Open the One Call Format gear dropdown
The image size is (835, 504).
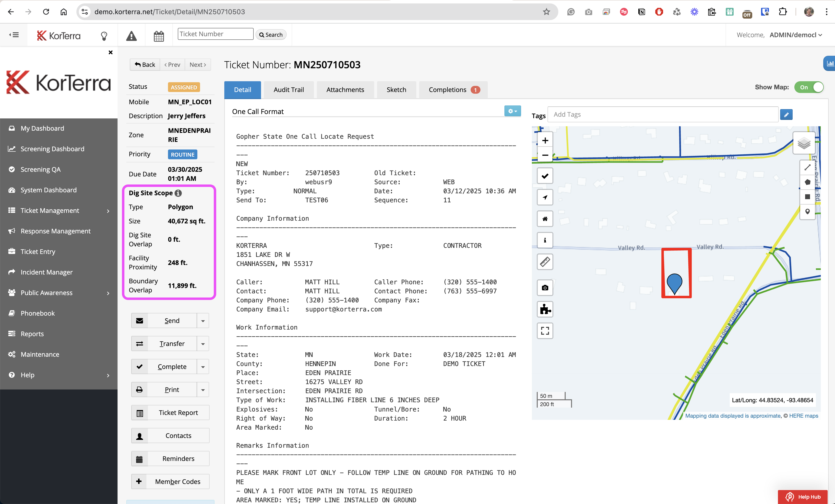pos(512,111)
